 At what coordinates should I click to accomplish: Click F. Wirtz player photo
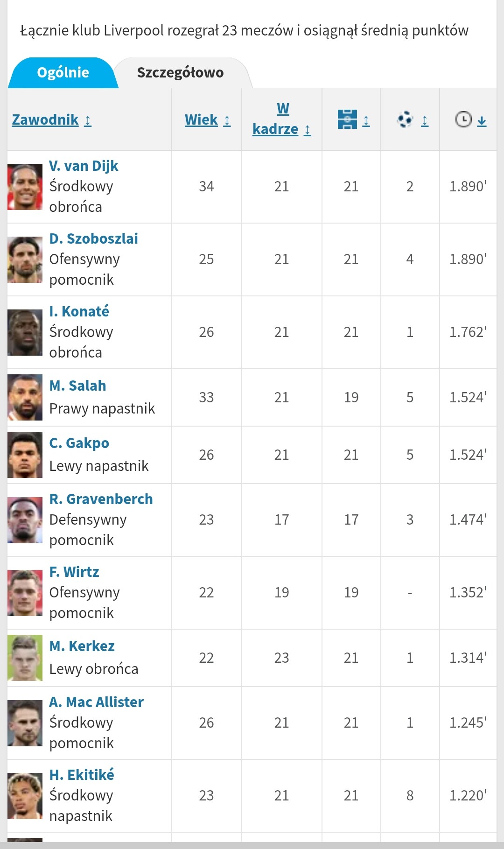coord(25,593)
